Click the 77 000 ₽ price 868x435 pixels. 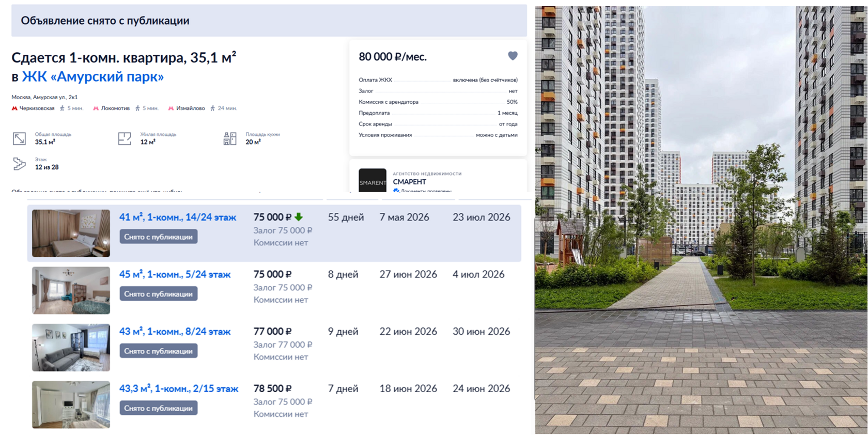coord(272,332)
